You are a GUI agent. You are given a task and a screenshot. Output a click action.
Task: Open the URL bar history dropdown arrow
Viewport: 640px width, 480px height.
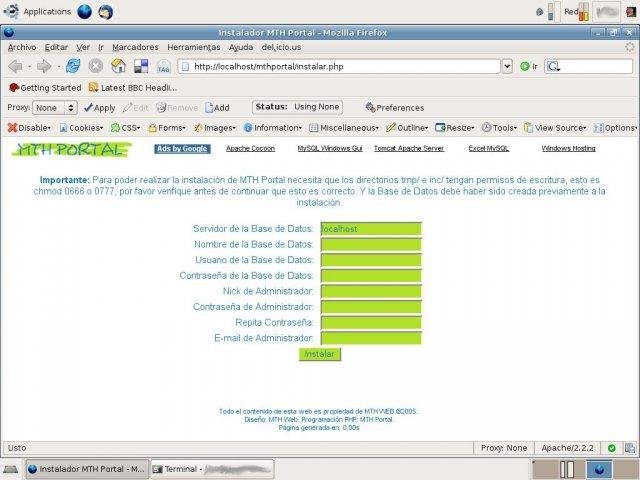coord(507,66)
